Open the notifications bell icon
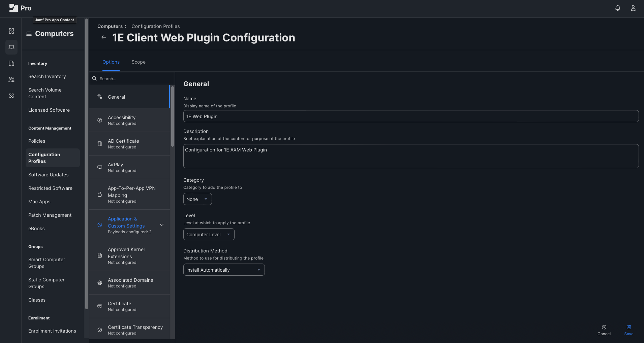 tap(617, 8)
